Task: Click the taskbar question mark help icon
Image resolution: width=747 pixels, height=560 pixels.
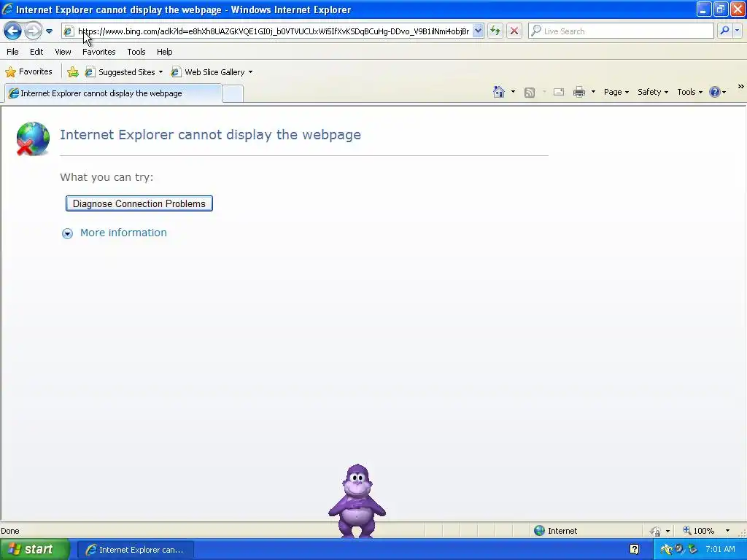Action: pos(634,550)
